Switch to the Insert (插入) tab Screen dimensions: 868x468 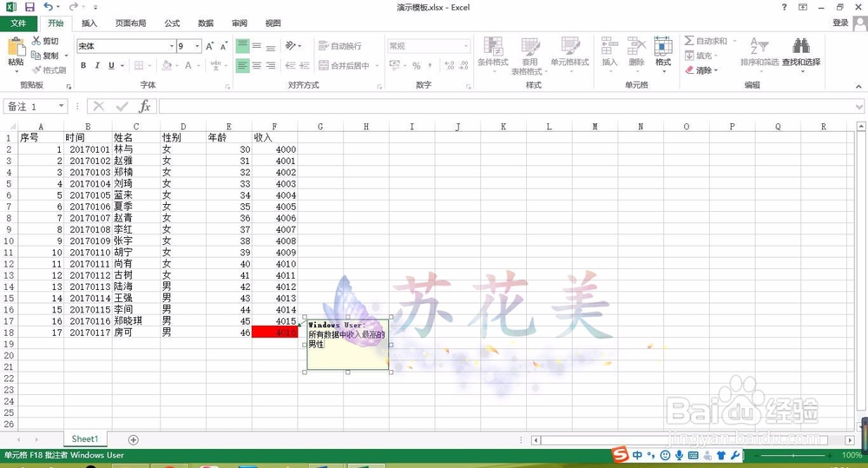(x=89, y=23)
